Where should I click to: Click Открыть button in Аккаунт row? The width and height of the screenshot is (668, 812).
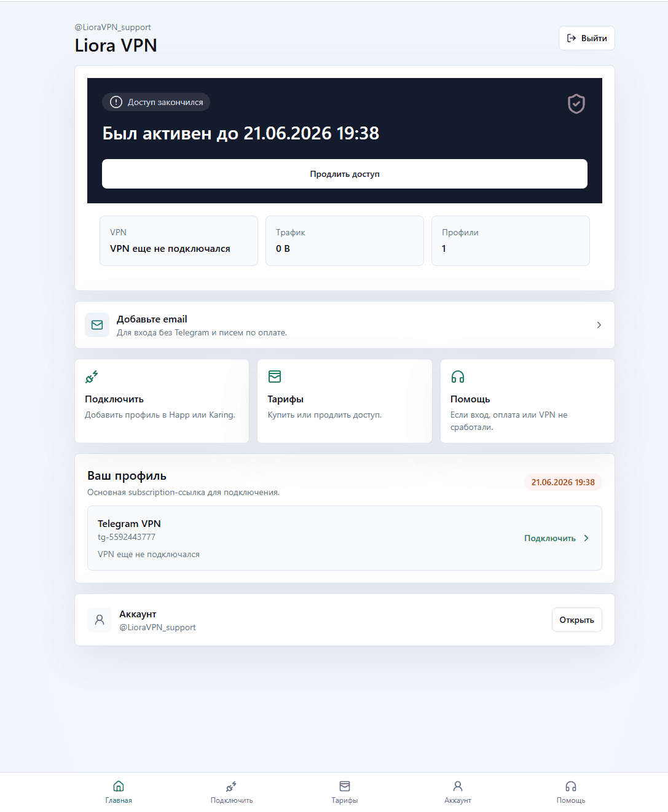(576, 620)
